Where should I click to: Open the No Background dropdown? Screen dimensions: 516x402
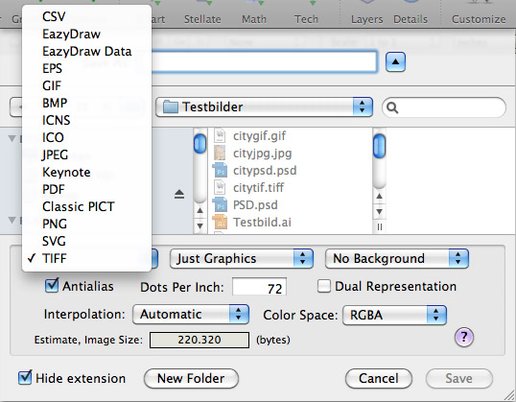(397, 258)
